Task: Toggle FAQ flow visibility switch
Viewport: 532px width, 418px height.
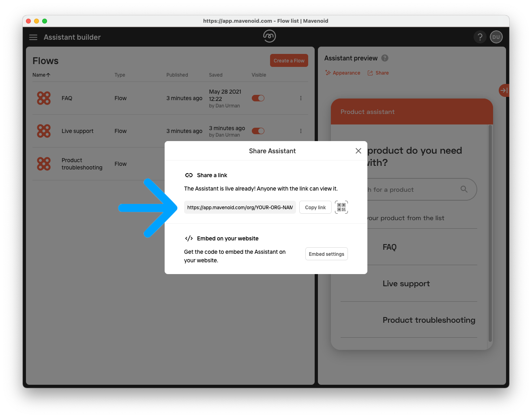Action: [x=258, y=98]
